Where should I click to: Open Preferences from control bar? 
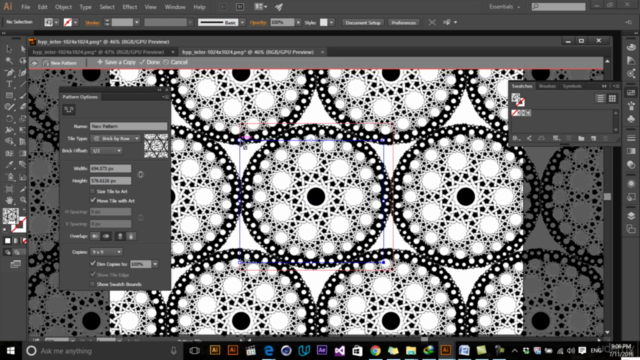[x=404, y=22]
